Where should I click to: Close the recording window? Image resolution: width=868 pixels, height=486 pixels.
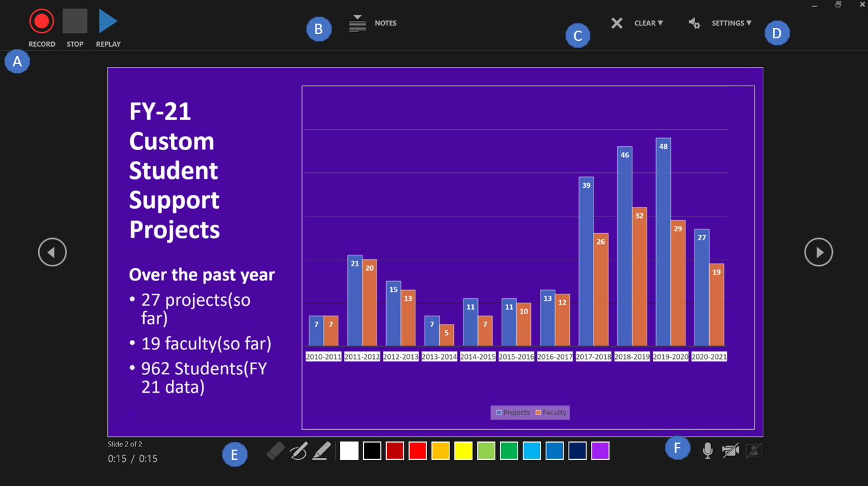862,4
